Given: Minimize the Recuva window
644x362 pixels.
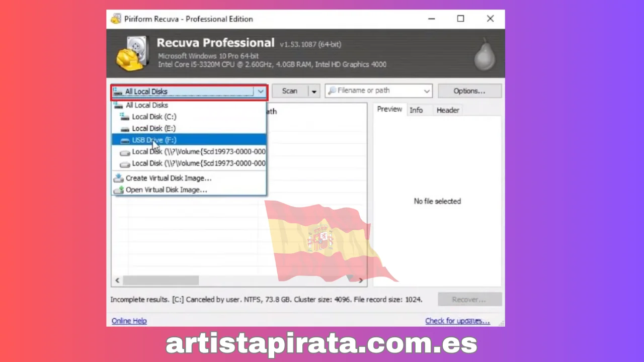Looking at the screenshot, I should [432, 19].
